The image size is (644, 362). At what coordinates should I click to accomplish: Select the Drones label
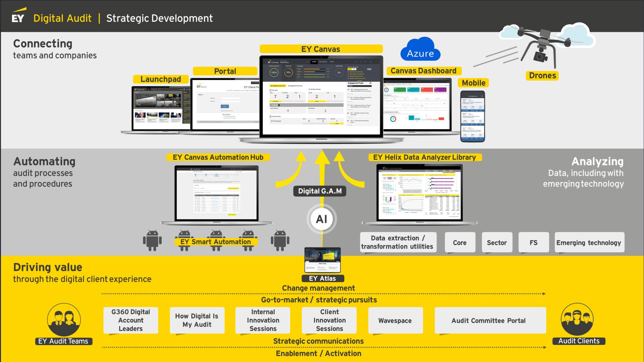pos(542,76)
